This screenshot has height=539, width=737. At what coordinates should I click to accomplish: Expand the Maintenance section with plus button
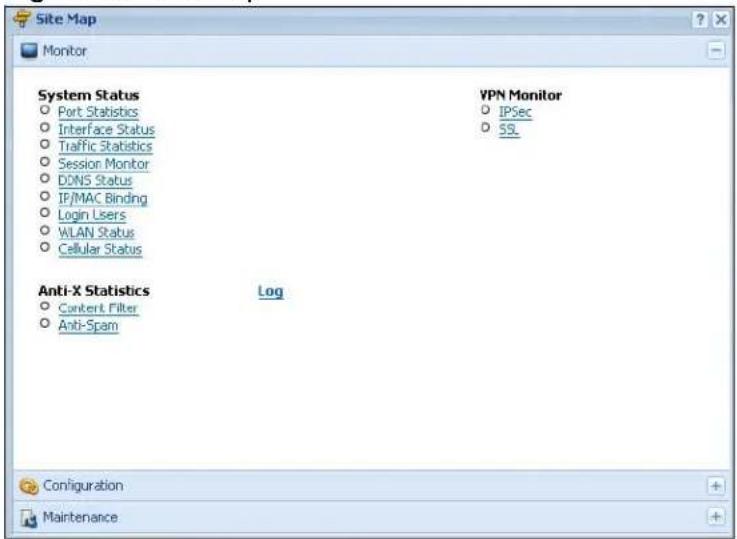tap(716, 517)
